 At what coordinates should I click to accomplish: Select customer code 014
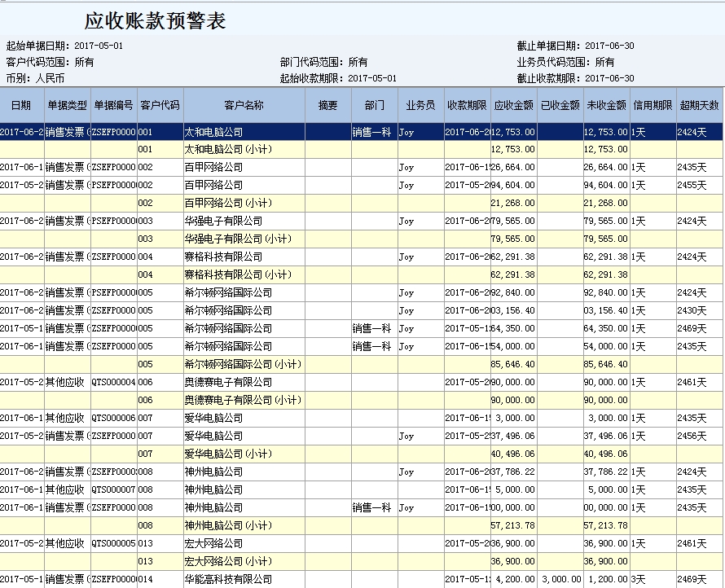click(160, 579)
